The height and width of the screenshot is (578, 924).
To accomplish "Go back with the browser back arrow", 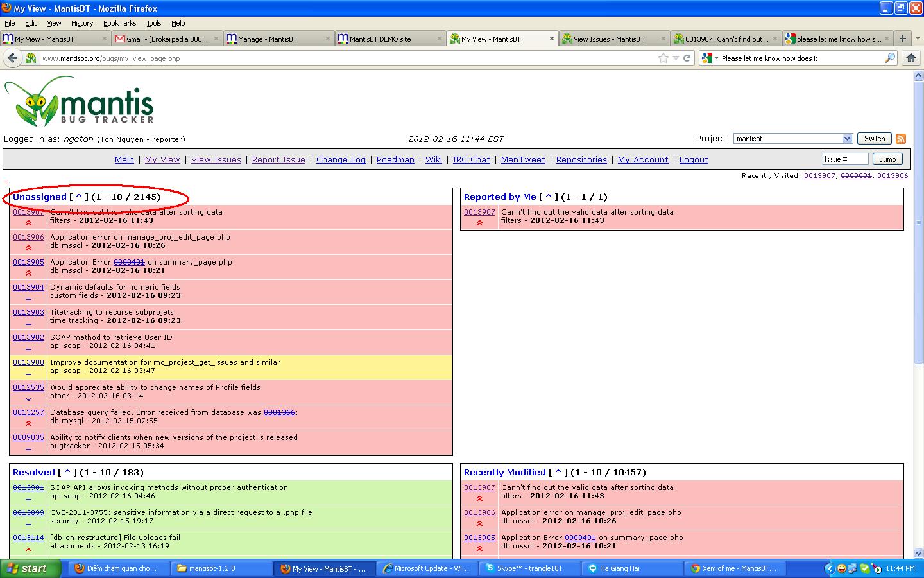I will (x=12, y=58).
